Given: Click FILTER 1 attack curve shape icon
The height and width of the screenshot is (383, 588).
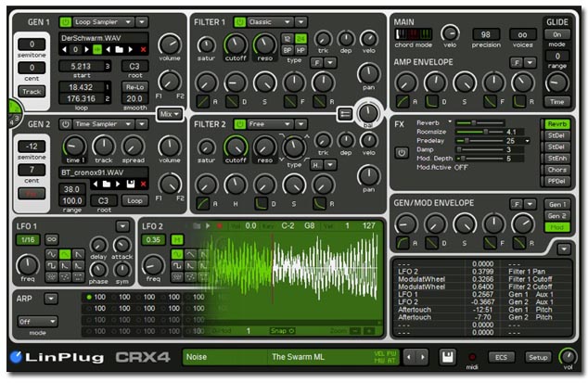Looking at the screenshot, I should click(x=203, y=101).
